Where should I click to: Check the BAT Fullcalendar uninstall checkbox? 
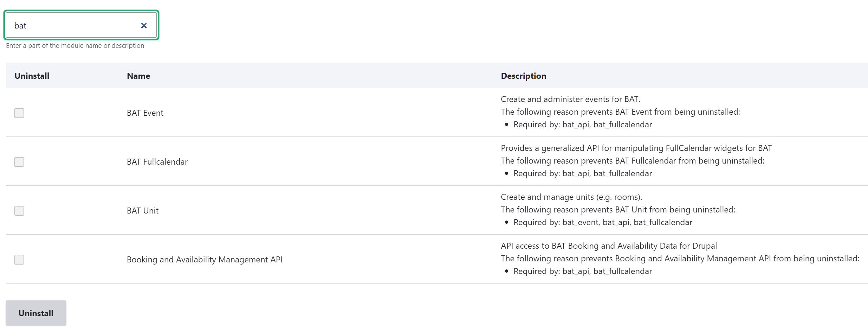pos(19,162)
